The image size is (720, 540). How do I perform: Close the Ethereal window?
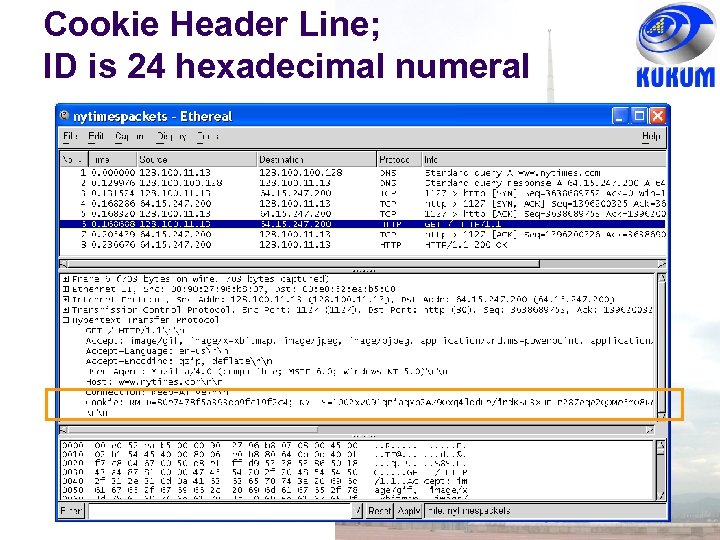point(657,116)
